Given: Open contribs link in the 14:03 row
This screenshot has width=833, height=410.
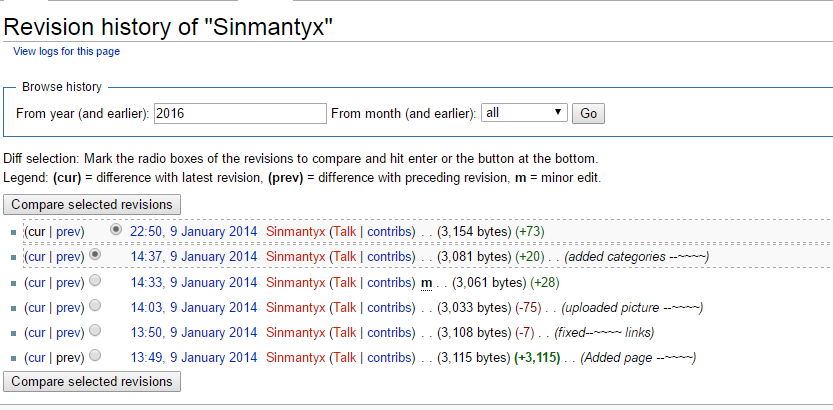Looking at the screenshot, I should (x=390, y=308).
